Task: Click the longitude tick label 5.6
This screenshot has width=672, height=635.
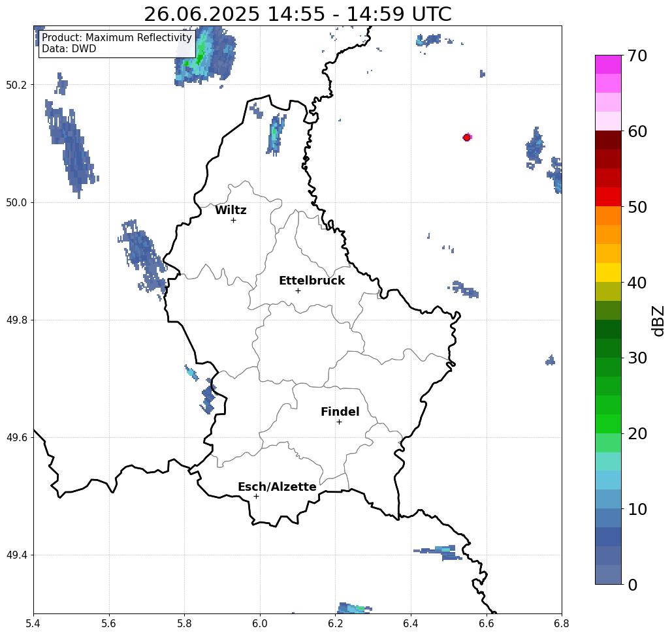Action: [x=109, y=623]
